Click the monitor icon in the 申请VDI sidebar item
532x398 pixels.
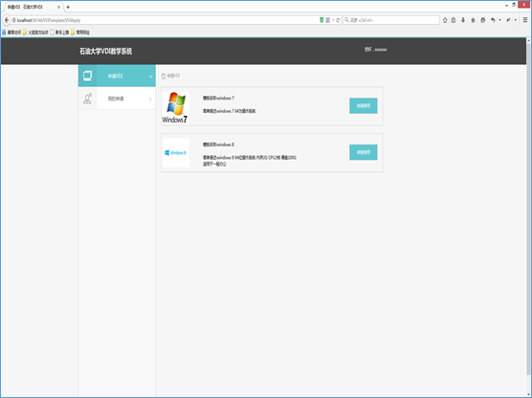click(87, 76)
